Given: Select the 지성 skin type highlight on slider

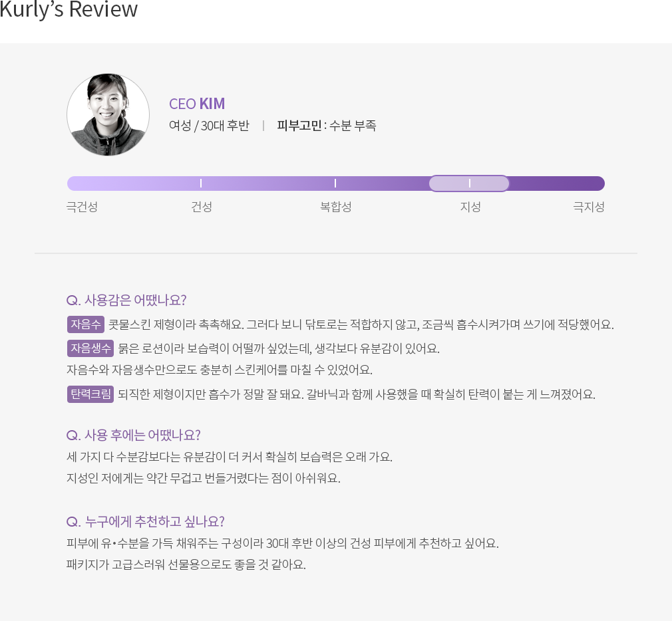Looking at the screenshot, I should (469, 184).
